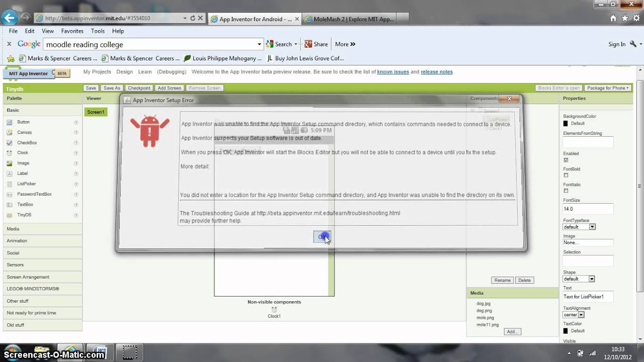Viewport: 644px width, 362px height.
Task: Open the FontTypeface dropdown
Action: click(x=579, y=227)
